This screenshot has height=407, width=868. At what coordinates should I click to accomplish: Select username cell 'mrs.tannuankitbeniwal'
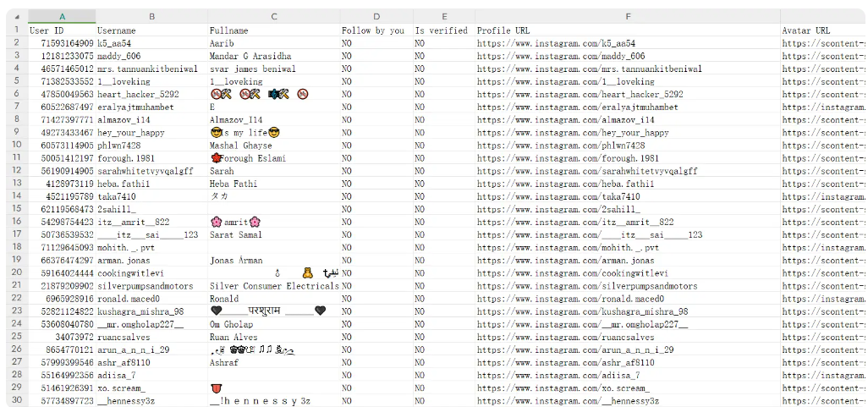pos(151,69)
